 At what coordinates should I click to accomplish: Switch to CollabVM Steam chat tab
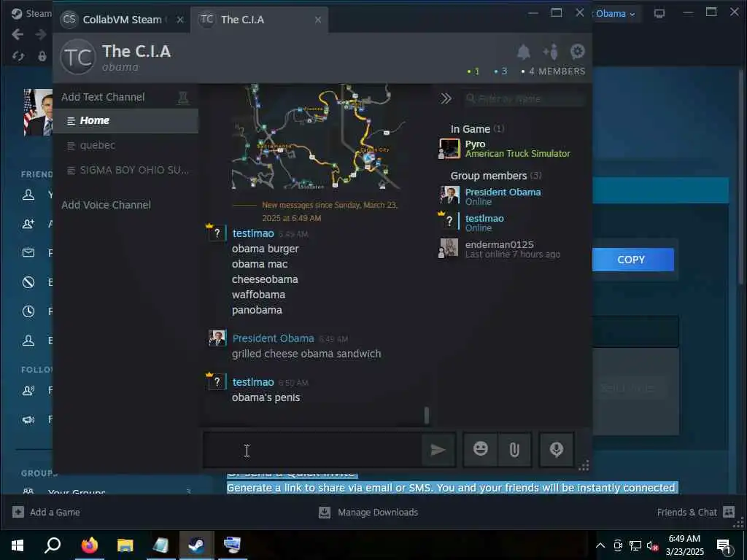click(123, 20)
